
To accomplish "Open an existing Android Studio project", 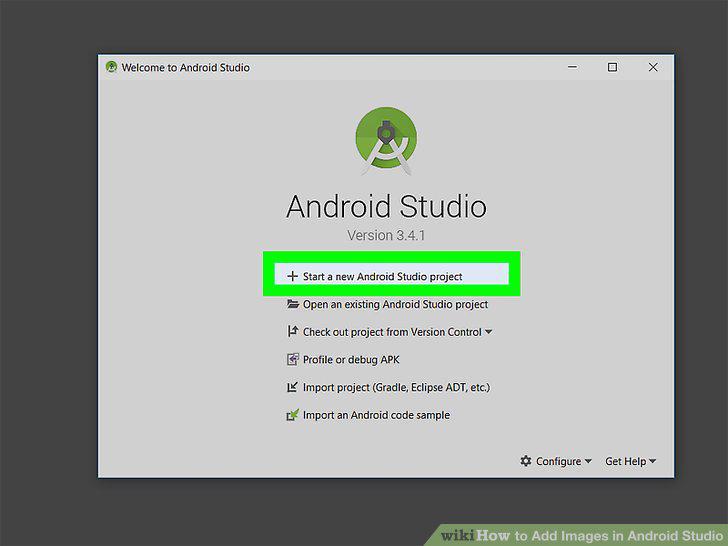I will [387, 304].
